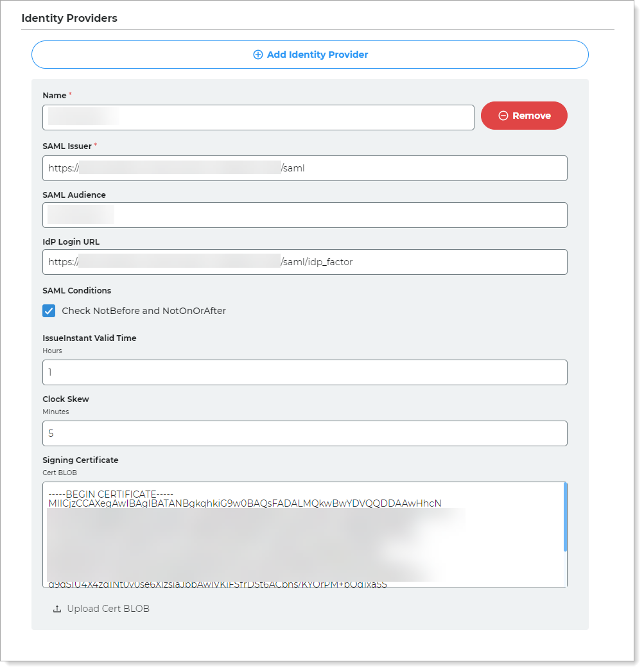
Task: Open the Upload Cert BLOB link
Action: pyautogui.click(x=108, y=609)
